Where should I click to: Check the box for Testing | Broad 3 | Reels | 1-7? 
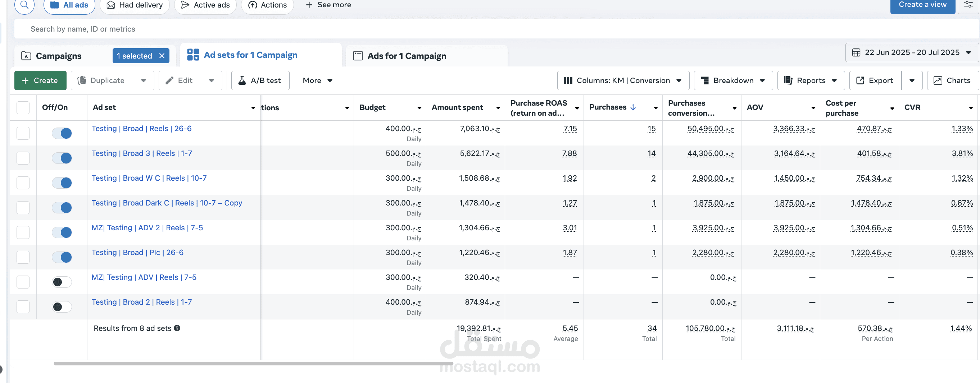[x=23, y=158]
